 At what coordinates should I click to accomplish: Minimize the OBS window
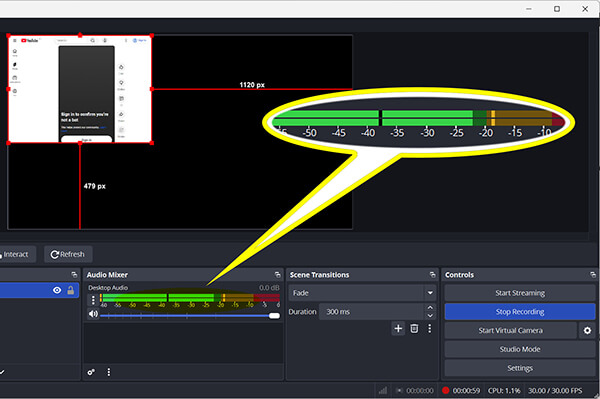[x=529, y=9]
